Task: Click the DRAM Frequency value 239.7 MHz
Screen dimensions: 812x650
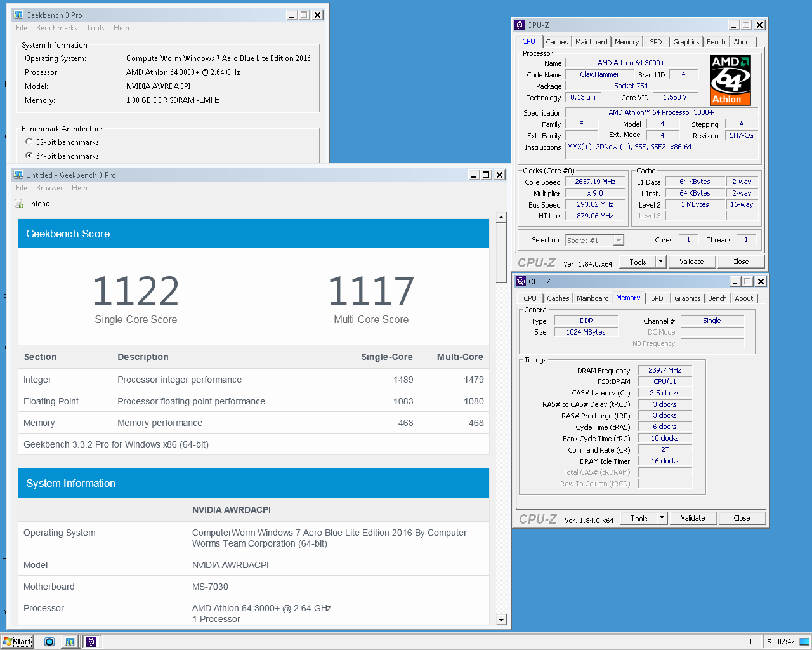Action: click(665, 370)
